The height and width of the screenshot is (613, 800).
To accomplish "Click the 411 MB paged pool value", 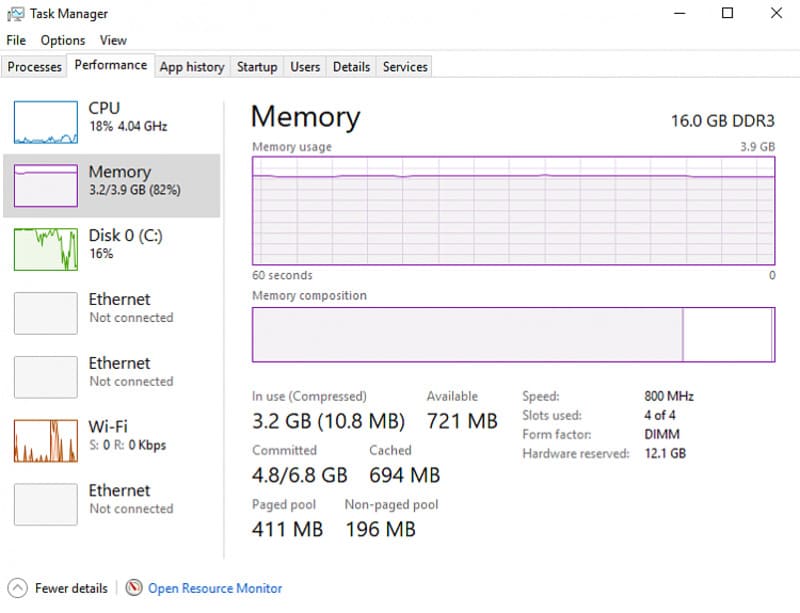I will [287, 529].
